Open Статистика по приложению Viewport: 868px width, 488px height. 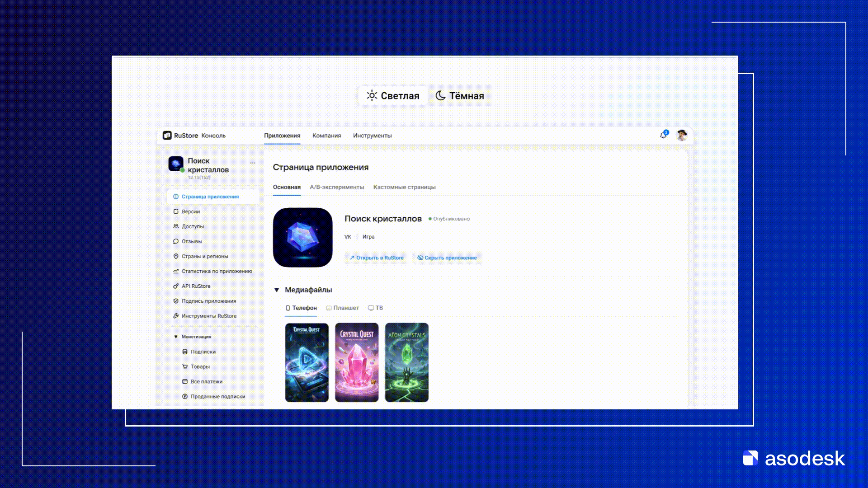(x=217, y=271)
